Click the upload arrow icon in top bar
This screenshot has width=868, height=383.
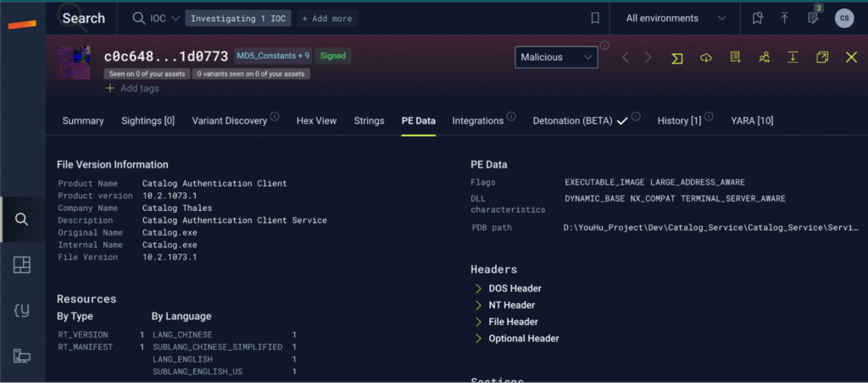click(x=784, y=18)
